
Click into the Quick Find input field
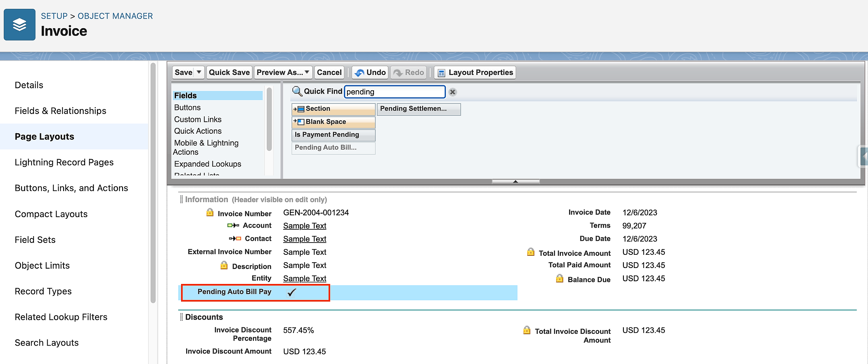point(394,92)
